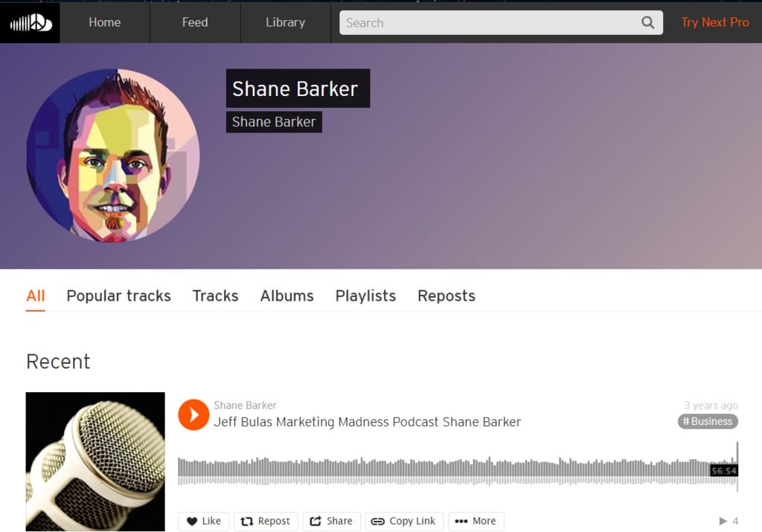Click Shane Barker artist name above track
Image resolution: width=762 pixels, height=532 pixels.
(245, 406)
